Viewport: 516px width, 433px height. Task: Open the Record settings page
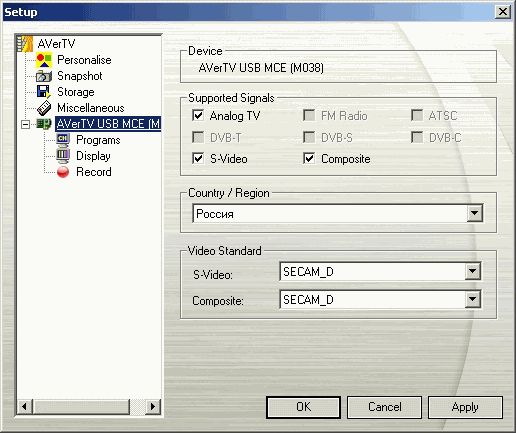point(94,172)
